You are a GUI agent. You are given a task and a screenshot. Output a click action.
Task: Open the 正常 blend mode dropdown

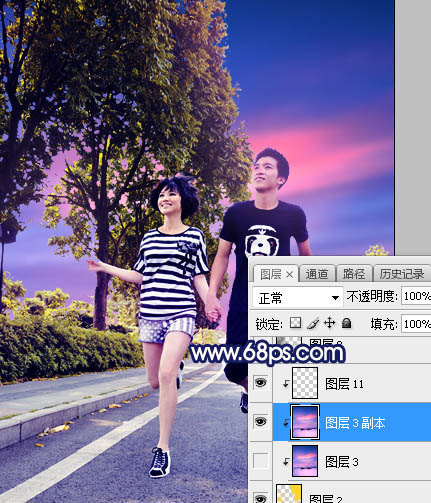298,297
